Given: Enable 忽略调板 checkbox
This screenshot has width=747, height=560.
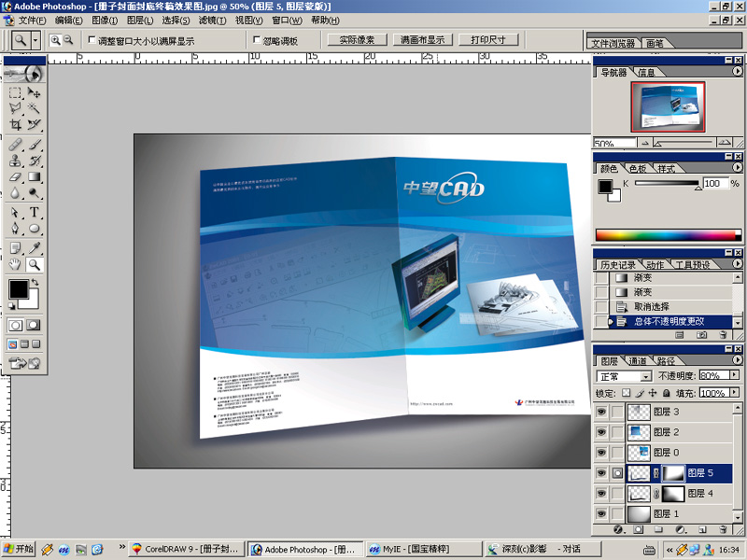Looking at the screenshot, I should point(257,40).
